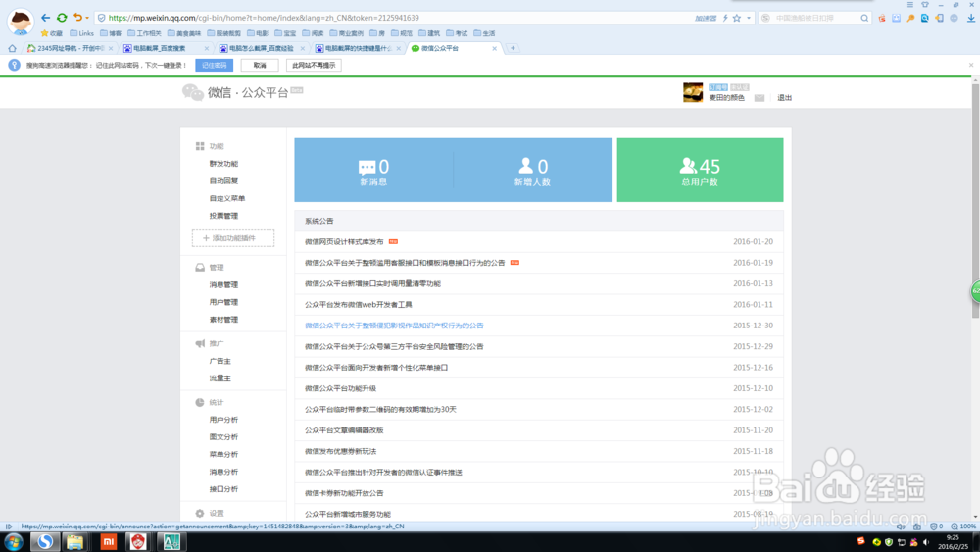
Task: Click the browser back arrow
Action: coord(46,18)
